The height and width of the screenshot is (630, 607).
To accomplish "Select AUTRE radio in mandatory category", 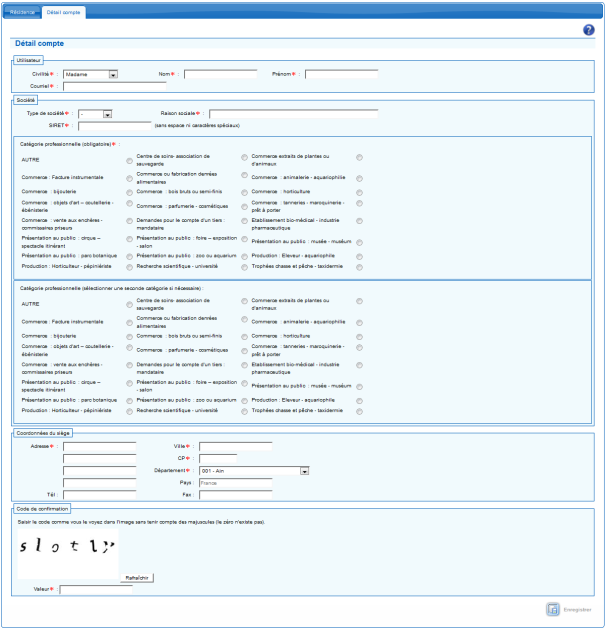I will click(x=129, y=161).
